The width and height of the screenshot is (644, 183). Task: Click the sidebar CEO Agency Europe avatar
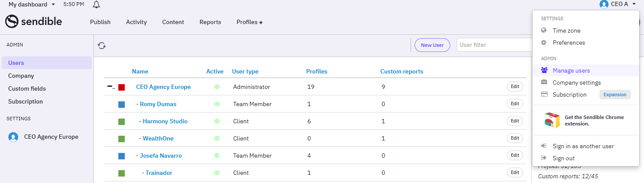click(13, 137)
